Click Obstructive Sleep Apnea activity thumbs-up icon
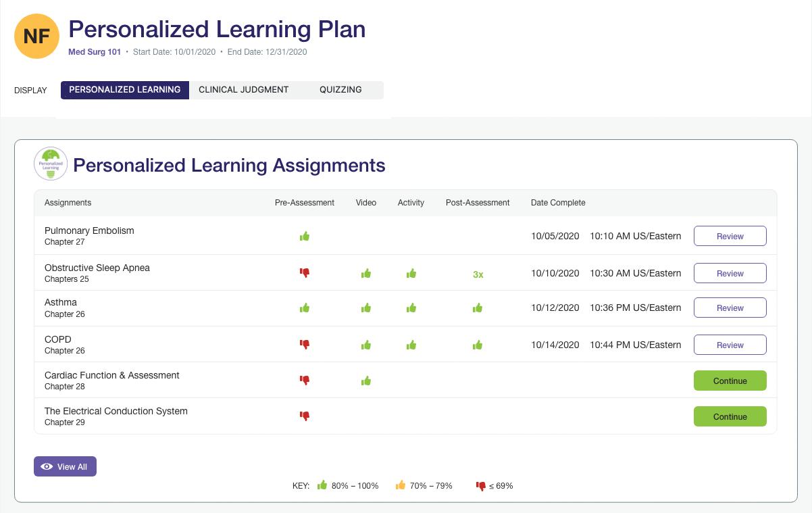The image size is (812, 513). (411, 274)
